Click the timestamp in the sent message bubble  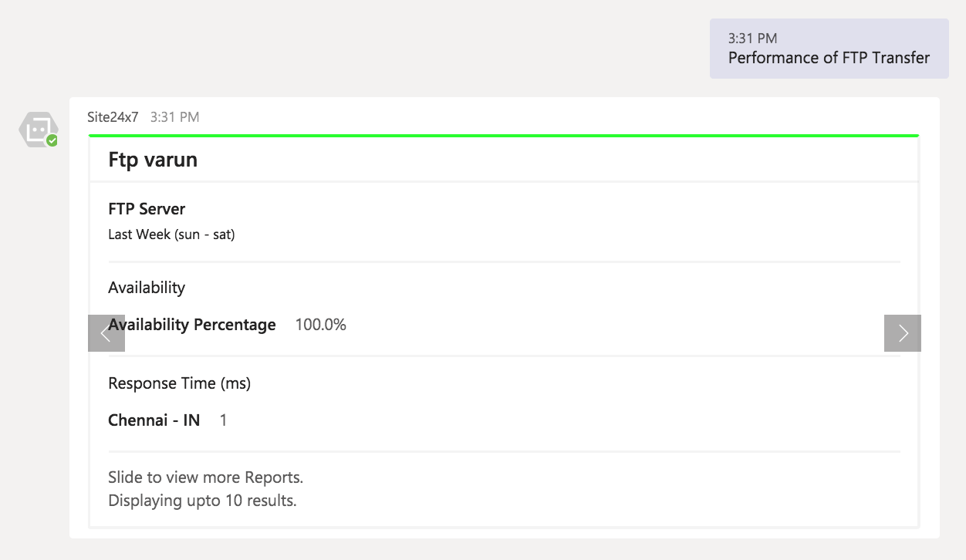pos(752,38)
